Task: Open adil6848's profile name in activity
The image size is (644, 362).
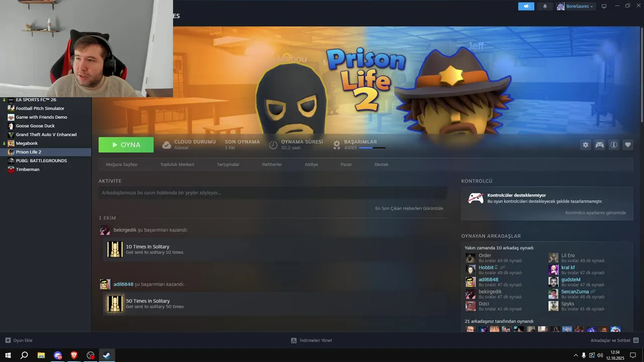Action: tap(123, 284)
